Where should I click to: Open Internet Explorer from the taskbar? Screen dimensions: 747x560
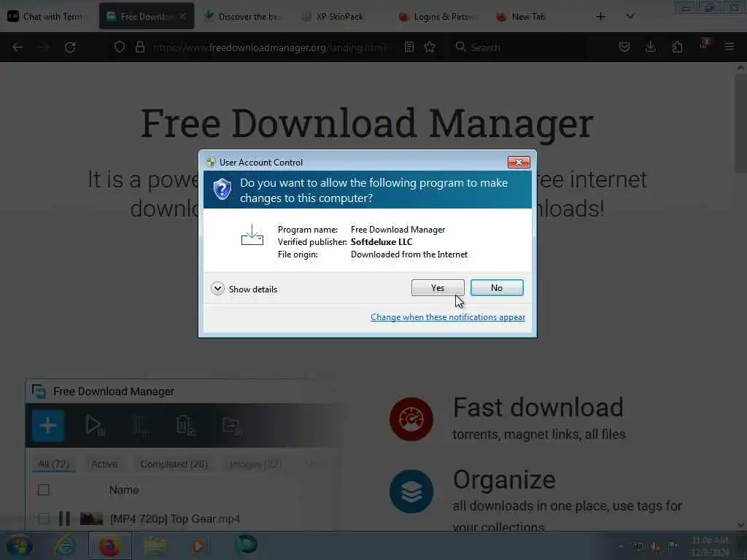(66, 545)
